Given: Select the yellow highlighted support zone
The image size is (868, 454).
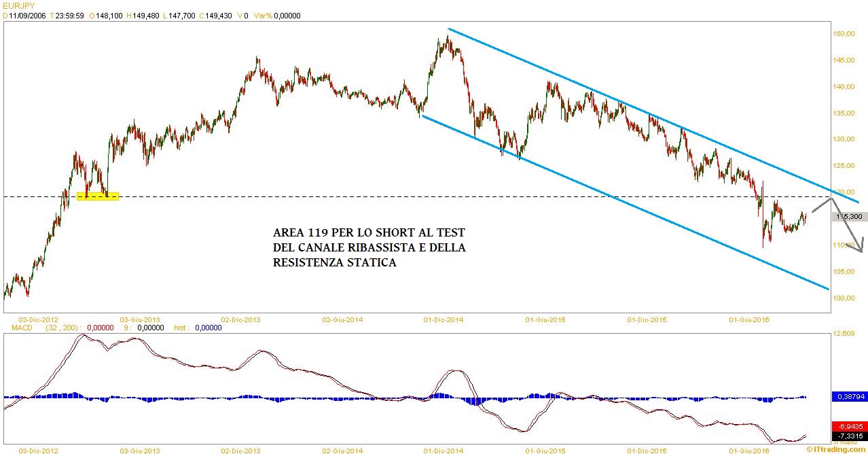Looking at the screenshot, I should [x=98, y=197].
